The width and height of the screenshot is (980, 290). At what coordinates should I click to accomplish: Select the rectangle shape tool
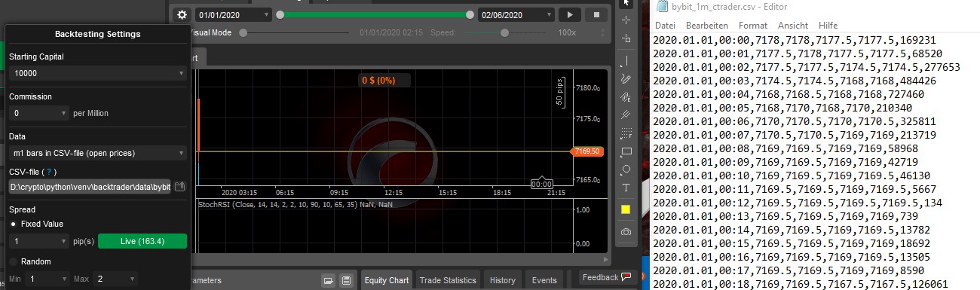coord(626,151)
